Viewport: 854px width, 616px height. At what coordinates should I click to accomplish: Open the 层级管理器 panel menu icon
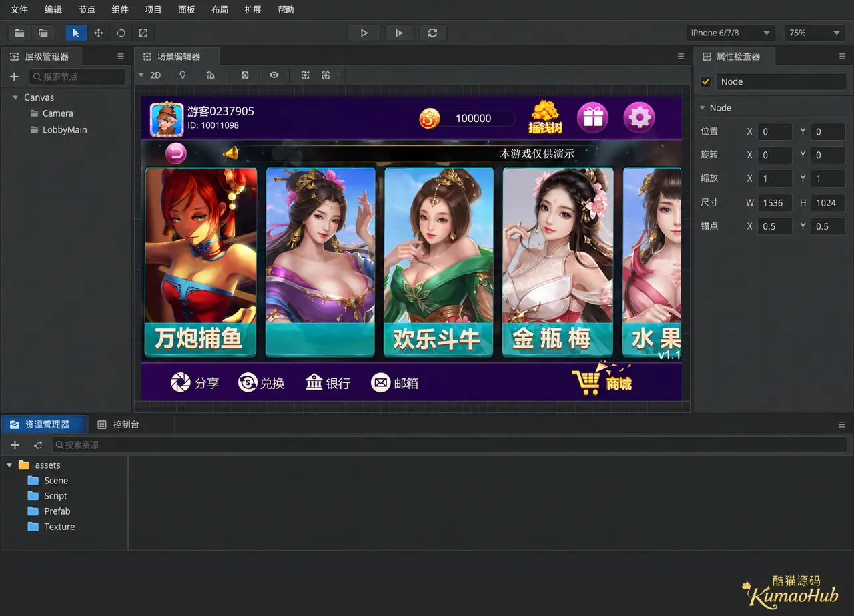121,57
